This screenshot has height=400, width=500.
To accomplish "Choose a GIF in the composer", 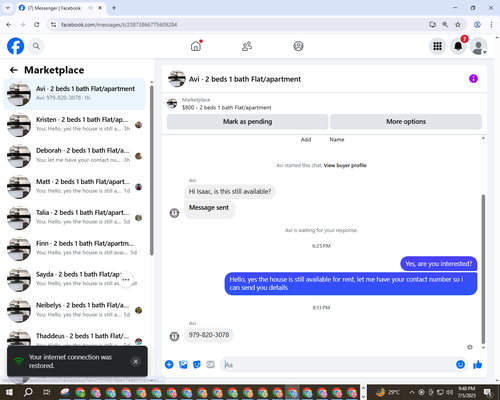I will (x=210, y=365).
